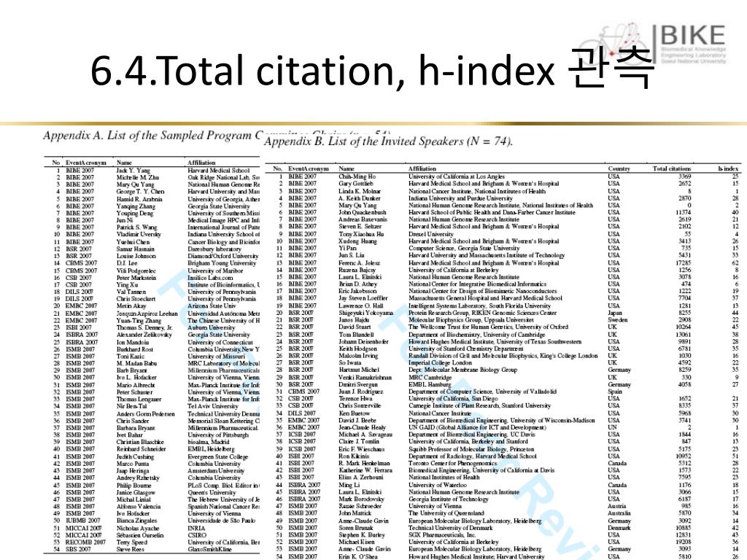Click the country 'Sweden'
This screenshot has height=560, width=747.
(617, 320)
